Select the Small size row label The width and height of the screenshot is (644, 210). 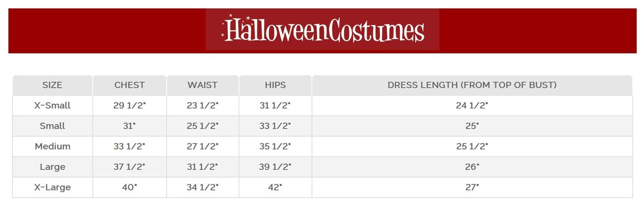(x=52, y=126)
